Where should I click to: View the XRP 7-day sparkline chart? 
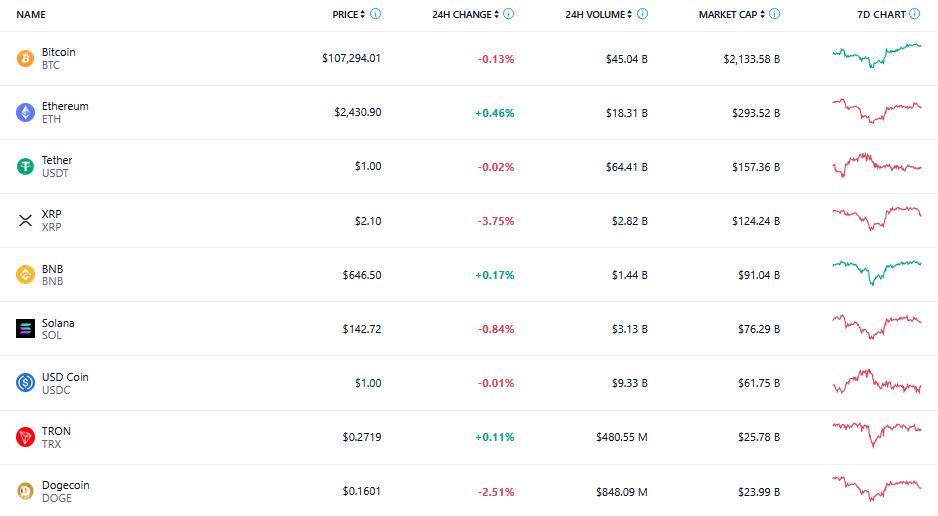click(876, 218)
